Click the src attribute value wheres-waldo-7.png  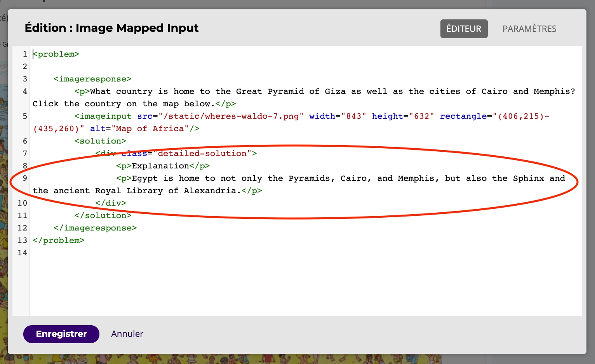(231, 116)
